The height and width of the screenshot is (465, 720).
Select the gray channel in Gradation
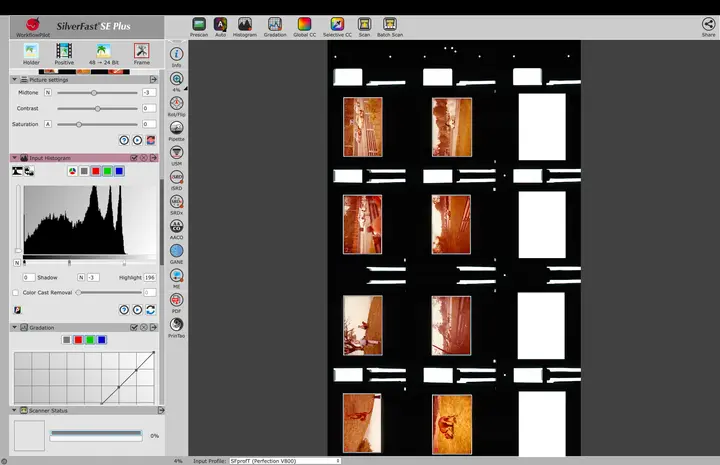coord(67,340)
